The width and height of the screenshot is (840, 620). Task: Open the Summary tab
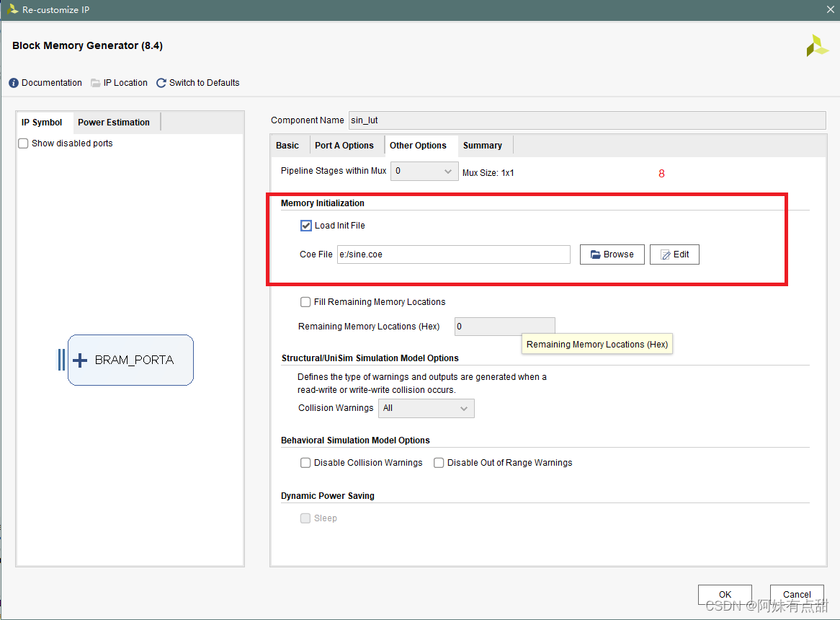click(x=483, y=146)
